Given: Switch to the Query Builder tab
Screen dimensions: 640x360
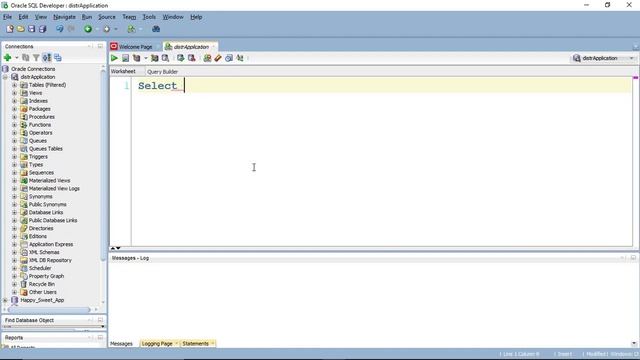Looking at the screenshot, I should (162, 71).
